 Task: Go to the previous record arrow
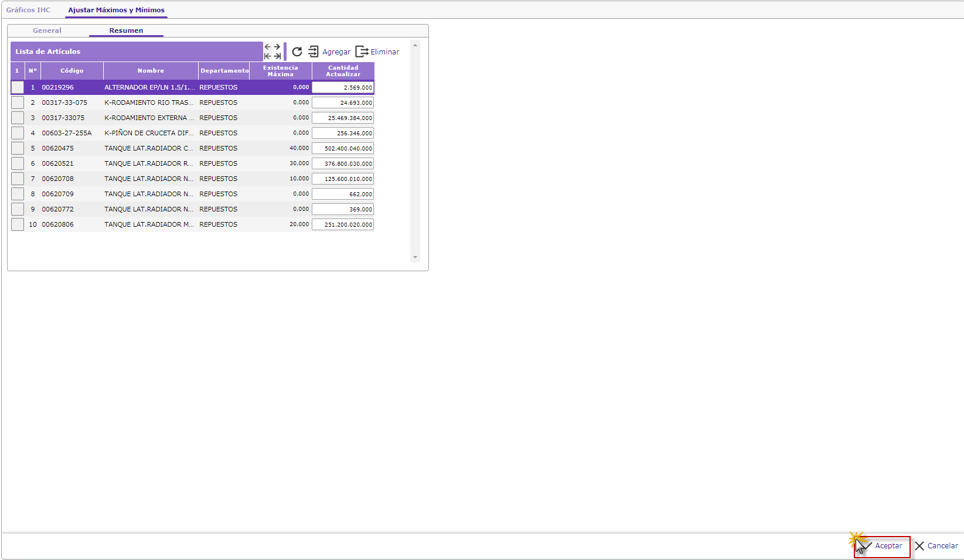tap(268, 47)
